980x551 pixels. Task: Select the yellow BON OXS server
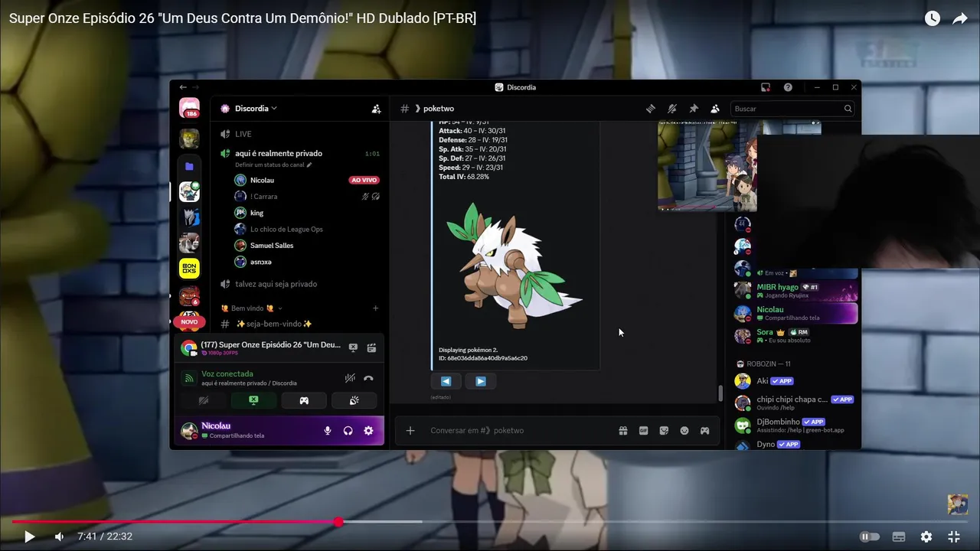[x=189, y=269]
